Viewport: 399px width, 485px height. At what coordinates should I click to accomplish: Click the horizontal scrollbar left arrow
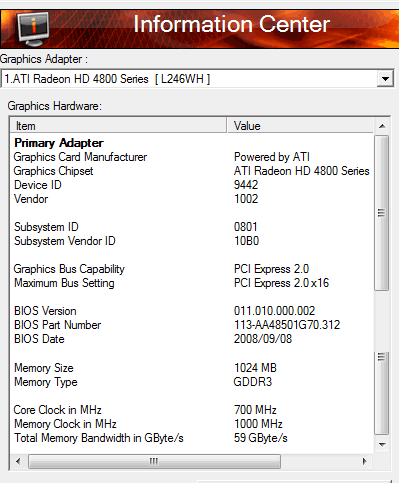coord(18,462)
